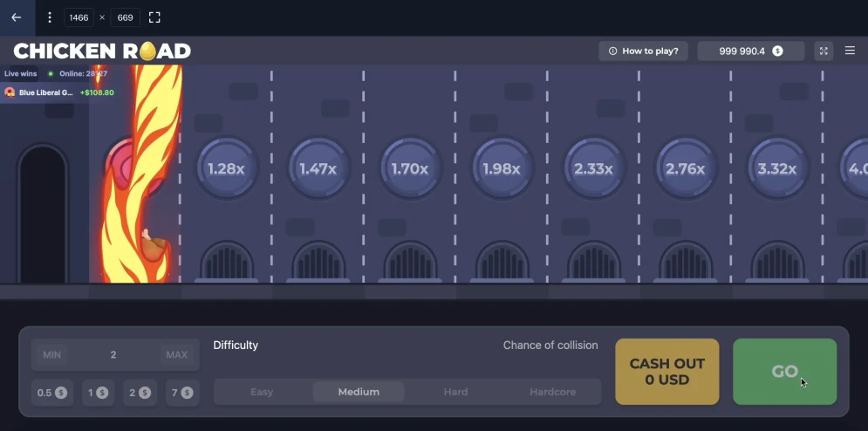Screen dimensions: 868x431
Task: Select Hard difficulty
Action: pyautogui.click(x=455, y=392)
